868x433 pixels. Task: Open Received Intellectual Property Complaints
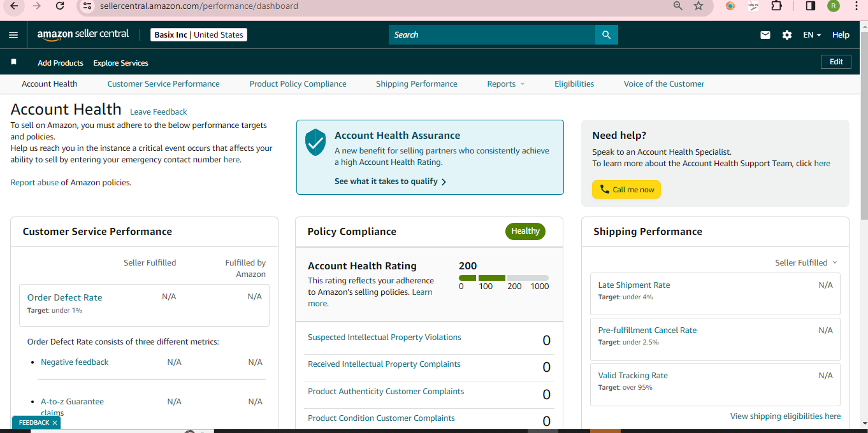pos(384,364)
